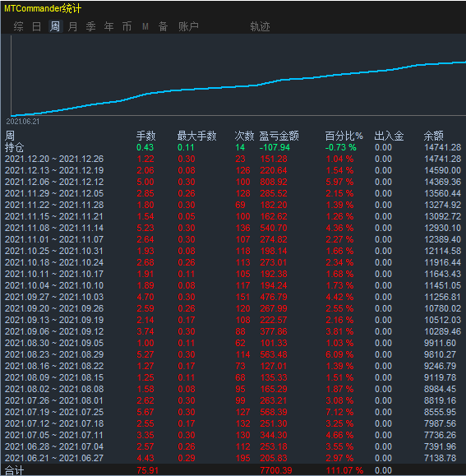Open the 轨迹 trajectory tab
This screenshot has width=466, height=476.
[x=260, y=26]
